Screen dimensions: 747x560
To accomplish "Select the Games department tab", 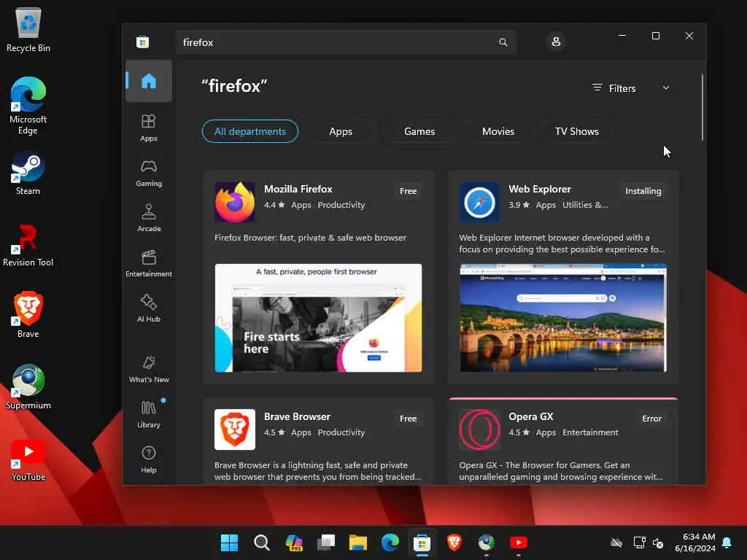I will click(x=419, y=131).
